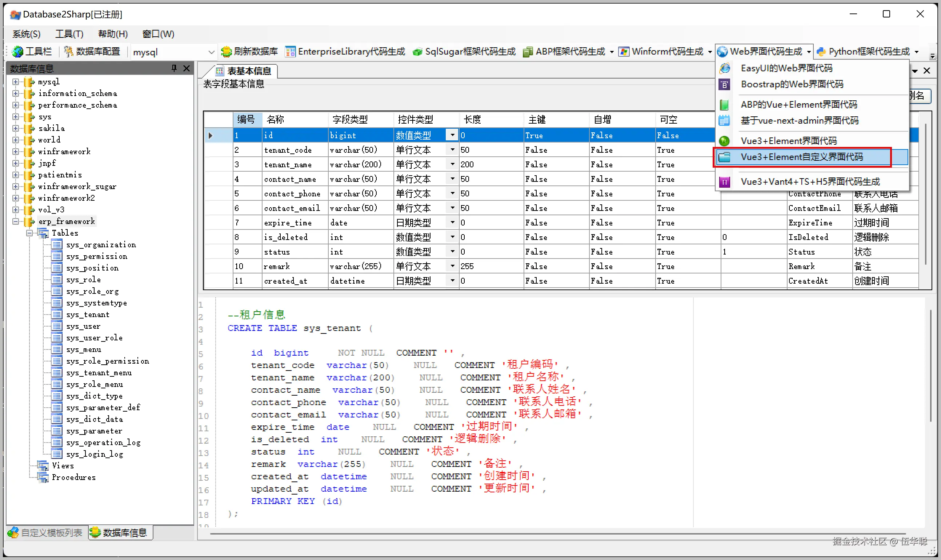The height and width of the screenshot is (560, 941).
Task: Select Vue3+Element自定义界面代码 menu item
Action: (x=801, y=157)
